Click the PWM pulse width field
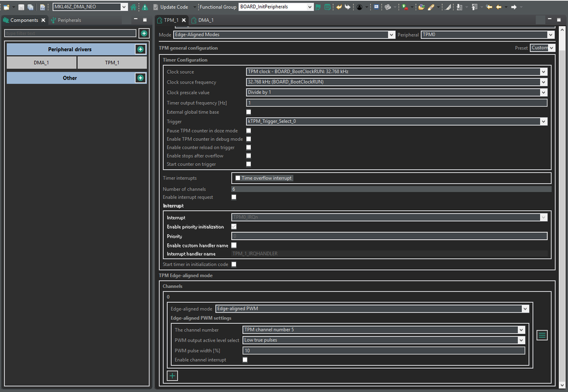The width and height of the screenshot is (568, 392). point(384,351)
